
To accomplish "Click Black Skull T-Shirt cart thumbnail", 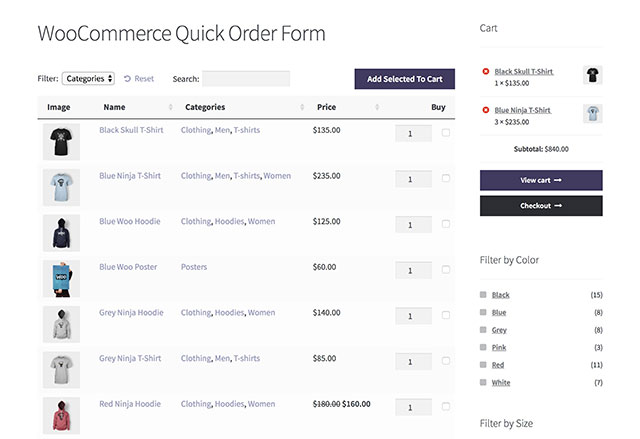I will 592,75.
